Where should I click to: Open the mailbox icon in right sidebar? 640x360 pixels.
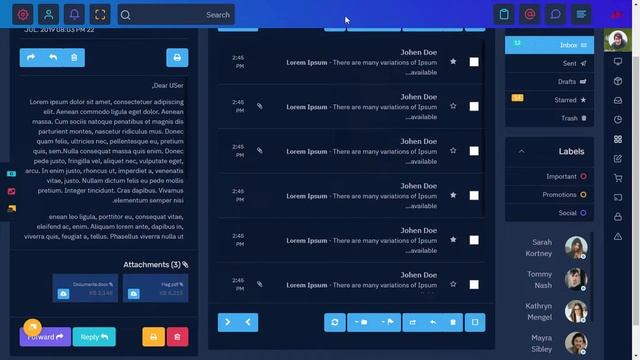tap(618, 100)
